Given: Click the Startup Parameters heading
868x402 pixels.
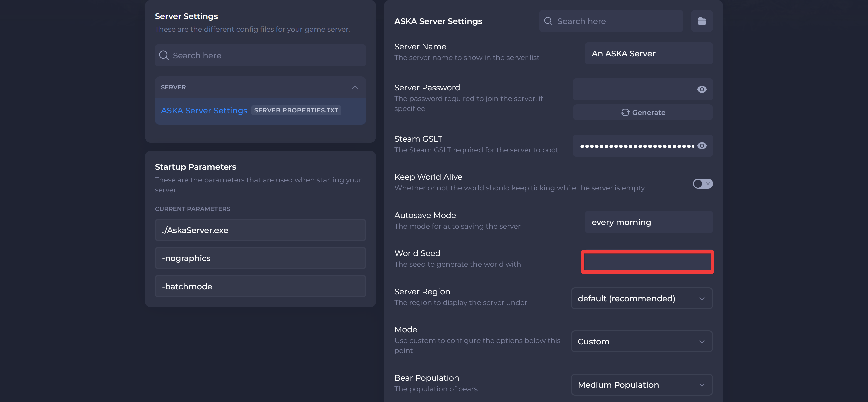Looking at the screenshot, I should click(195, 167).
